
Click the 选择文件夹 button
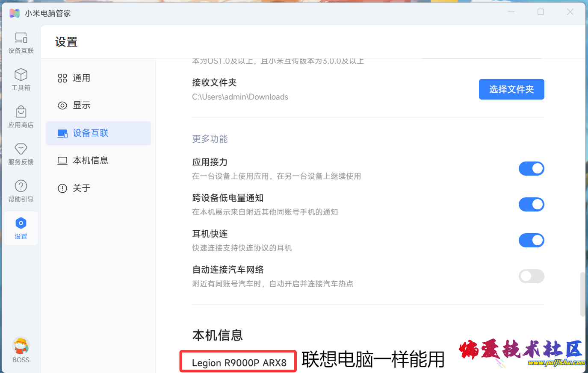click(x=511, y=89)
